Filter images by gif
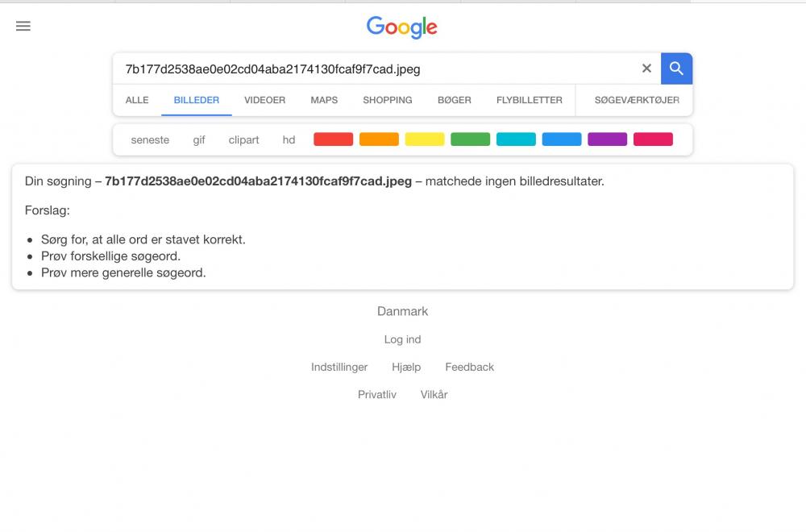Screen dimensions: 806x532 199,139
